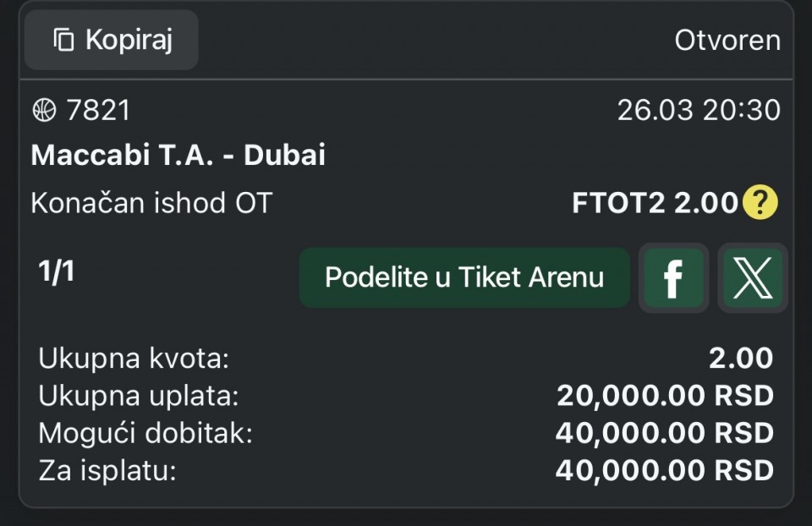Image resolution: width=812 pixels, height=526 pixels.
Task: Click the 20,000.00 RSD stake amount
Action: [x=665, y=396]
